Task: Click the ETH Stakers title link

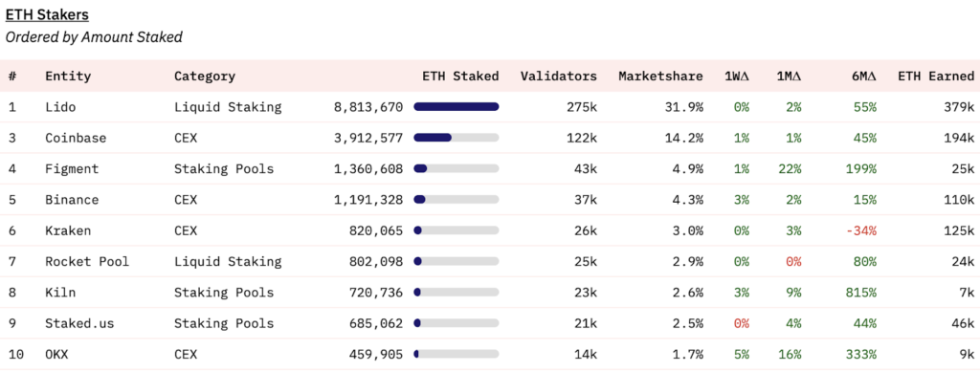Action: (47, 13)
